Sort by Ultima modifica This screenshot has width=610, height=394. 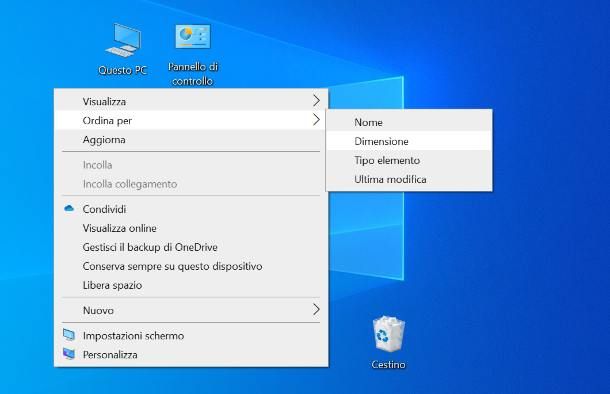tap(409, 179)
